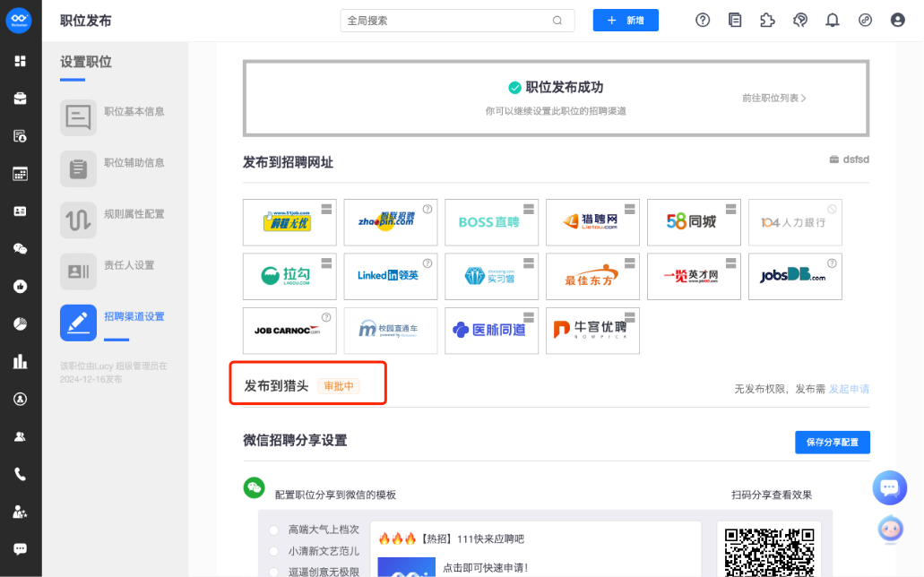Open the help question-mark icon in header
This screenshot has height=577, width=924.
(x=703, y=20)
